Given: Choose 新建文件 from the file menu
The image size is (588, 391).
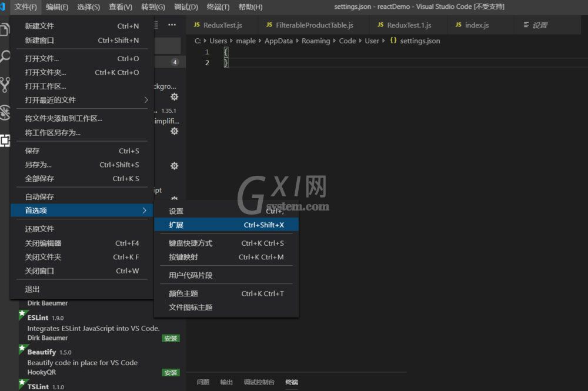Looking at the screenshot, I should (82, 26).
